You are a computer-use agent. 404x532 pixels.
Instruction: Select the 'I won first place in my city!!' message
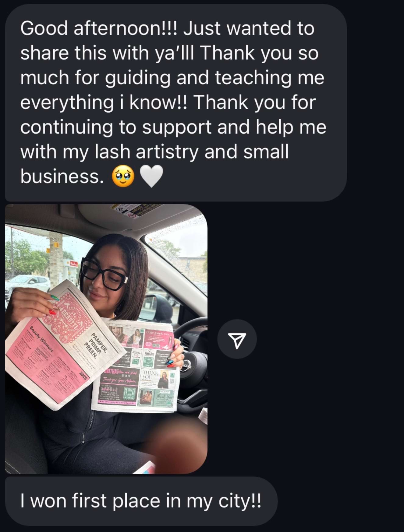tap(141, 501)
